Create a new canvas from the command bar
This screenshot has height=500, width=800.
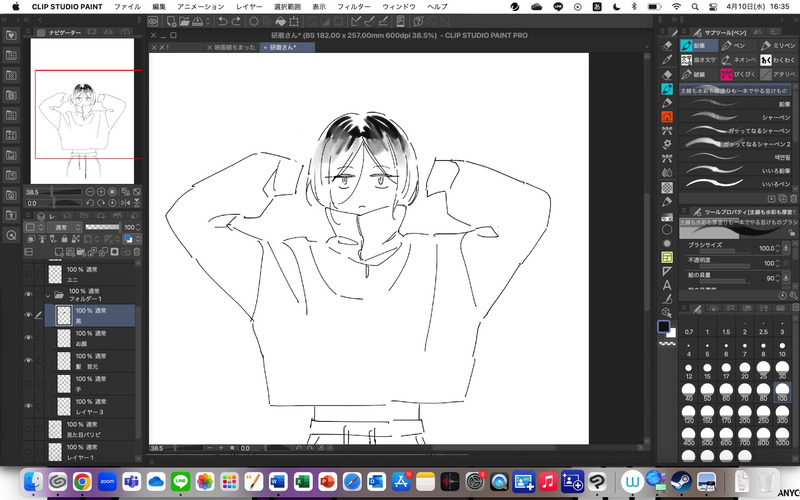[171, 21]
